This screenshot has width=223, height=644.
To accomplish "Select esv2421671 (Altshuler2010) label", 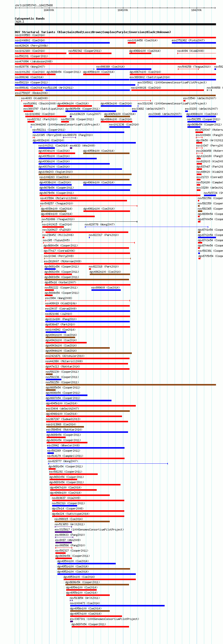I will (x=65, y=356).
